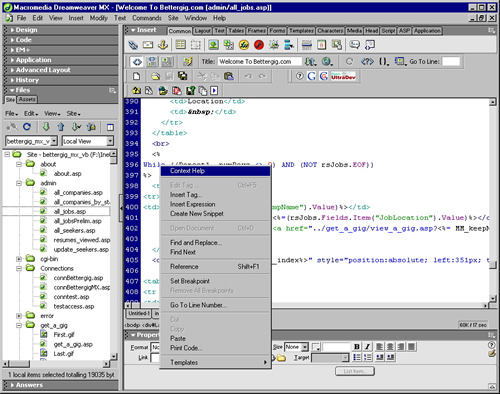Click the Hyperlink icon in Insert bar
The image size is (500, 394).
coord(133,45)
